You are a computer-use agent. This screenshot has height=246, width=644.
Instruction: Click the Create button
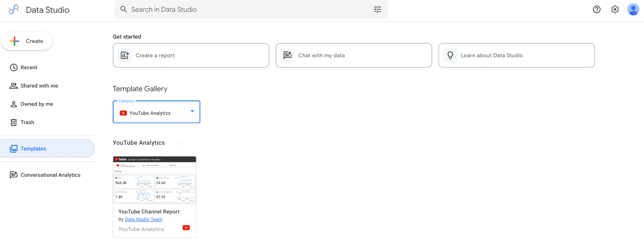(x=27, y=41)
